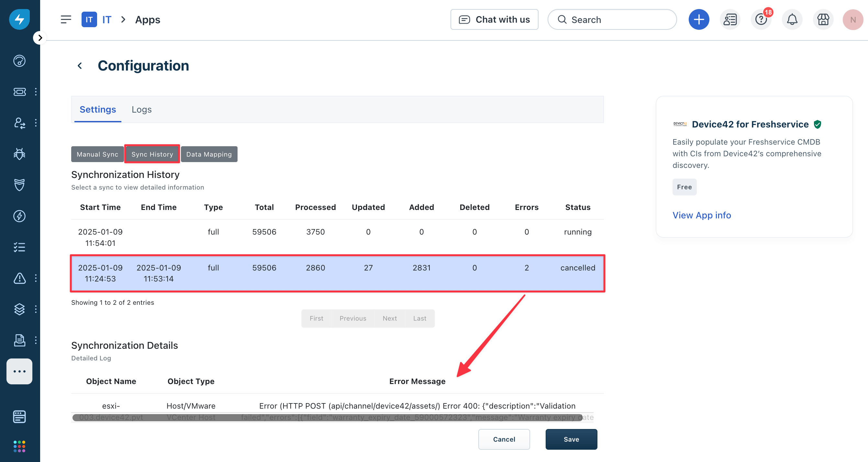Click the dashboard speedometer icon in sidebar
Image resolution: width=868 pixels, height=462 pixels.
click(x=19, y=61)
